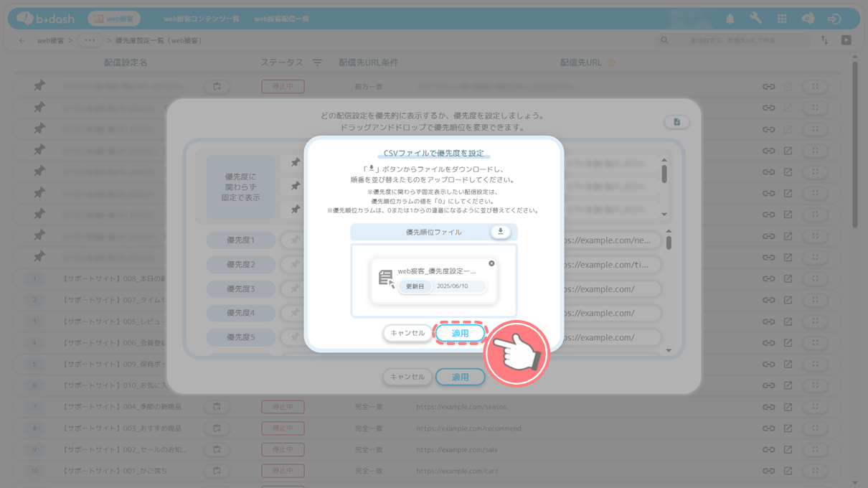Open web接客配信一覧 menu item
The height and width of the screenshot is (488, 868).
tap(282, 19)
